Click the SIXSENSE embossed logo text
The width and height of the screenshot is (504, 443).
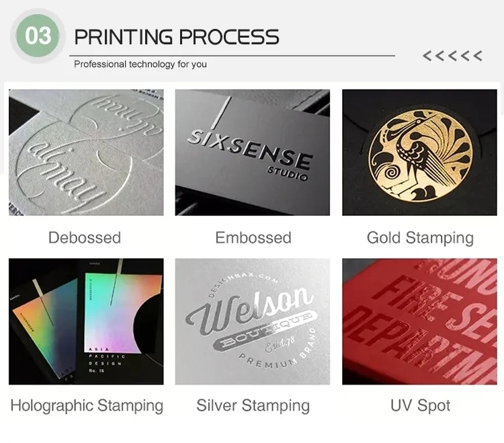point(249,149)
